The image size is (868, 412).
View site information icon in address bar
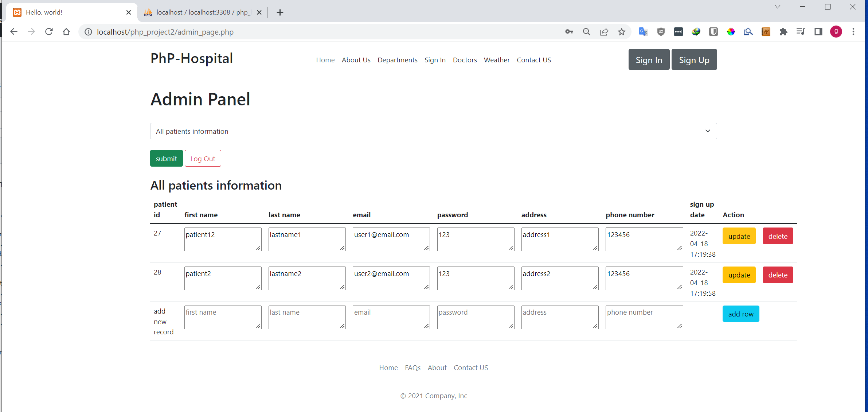[x=88, y=32]
